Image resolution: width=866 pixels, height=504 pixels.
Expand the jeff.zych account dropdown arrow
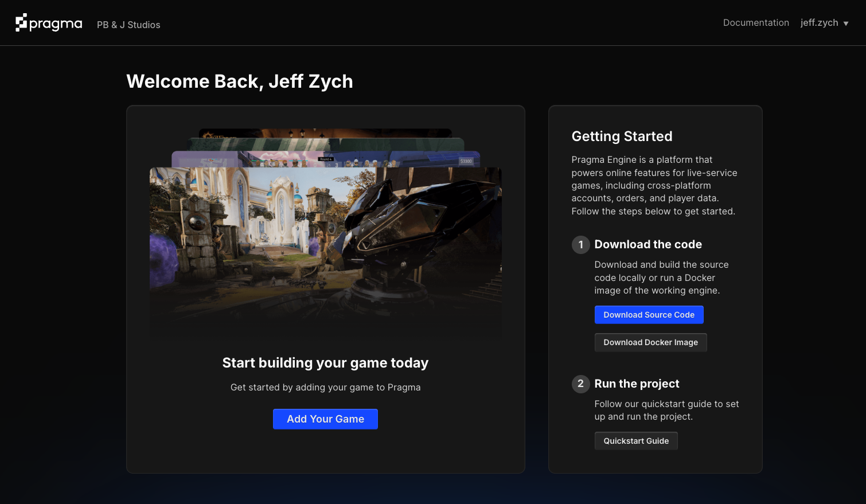846,24
